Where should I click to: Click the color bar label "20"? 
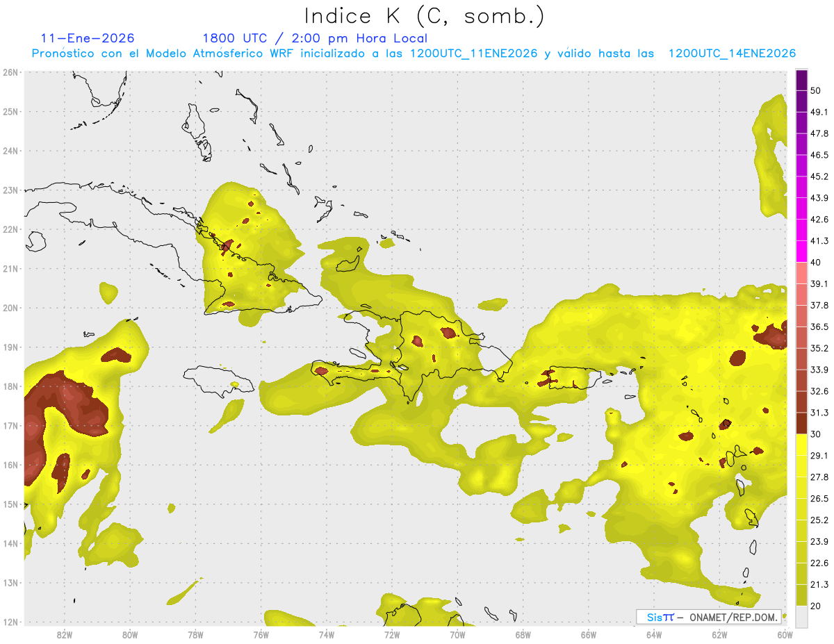[817, 606]
